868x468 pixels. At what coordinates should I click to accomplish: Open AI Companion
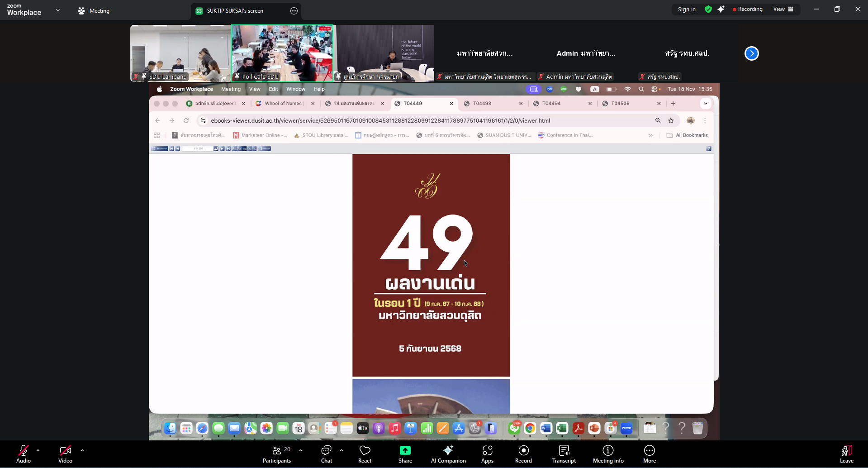[x=448, y=454]
